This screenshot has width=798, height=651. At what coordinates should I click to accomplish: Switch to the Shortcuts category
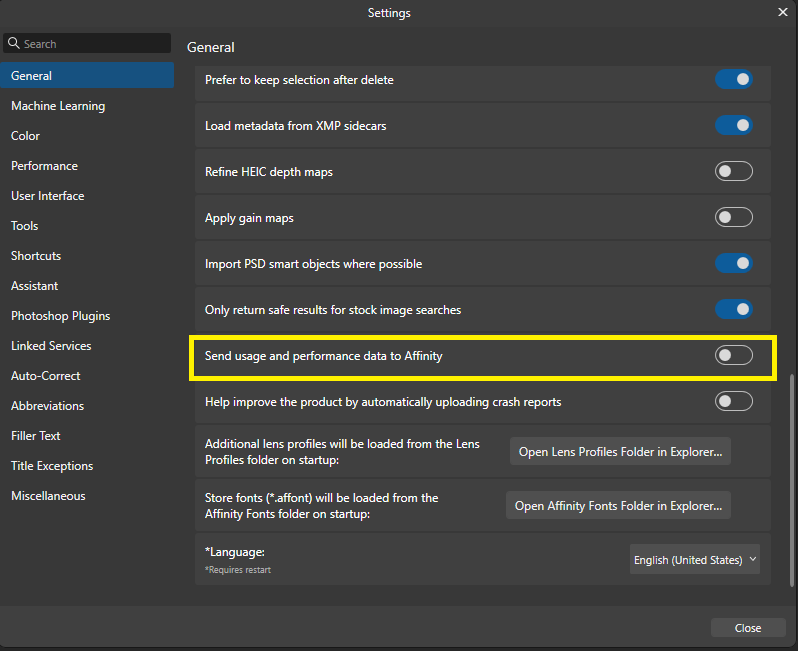36,256
